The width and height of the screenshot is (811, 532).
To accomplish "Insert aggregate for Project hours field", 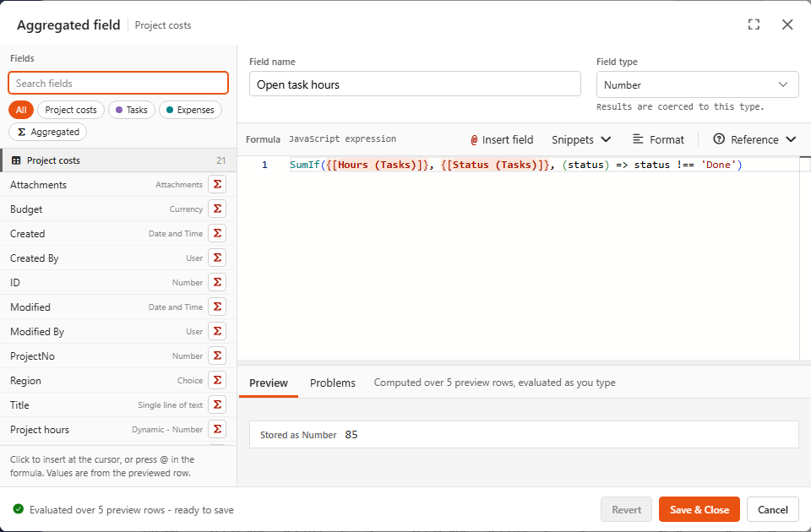I will point(217,429).
